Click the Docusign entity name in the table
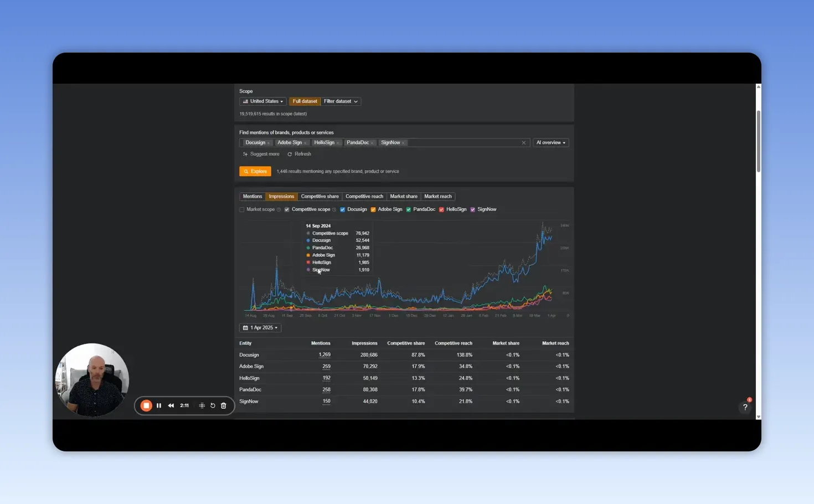 (x=249, y=355)
